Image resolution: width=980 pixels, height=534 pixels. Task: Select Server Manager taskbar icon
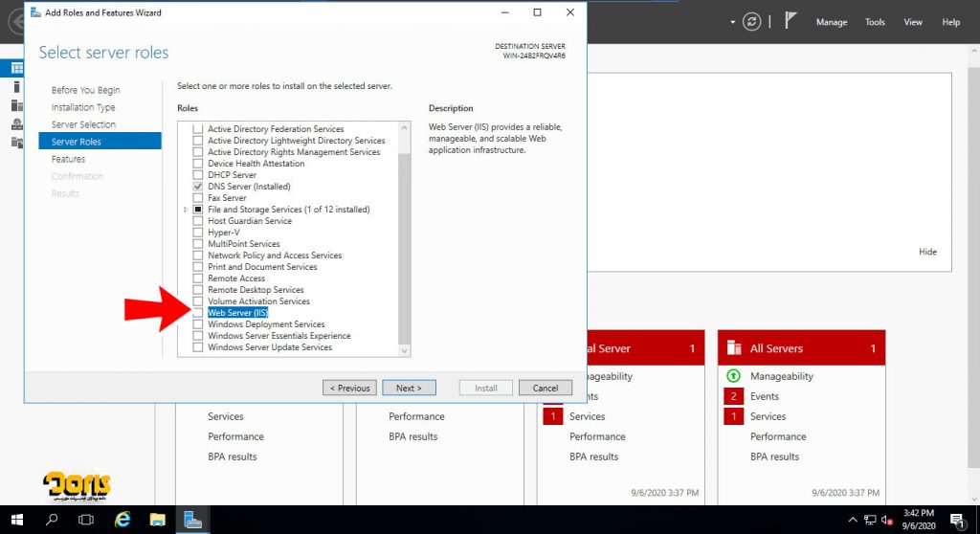[x=192, y=520]
